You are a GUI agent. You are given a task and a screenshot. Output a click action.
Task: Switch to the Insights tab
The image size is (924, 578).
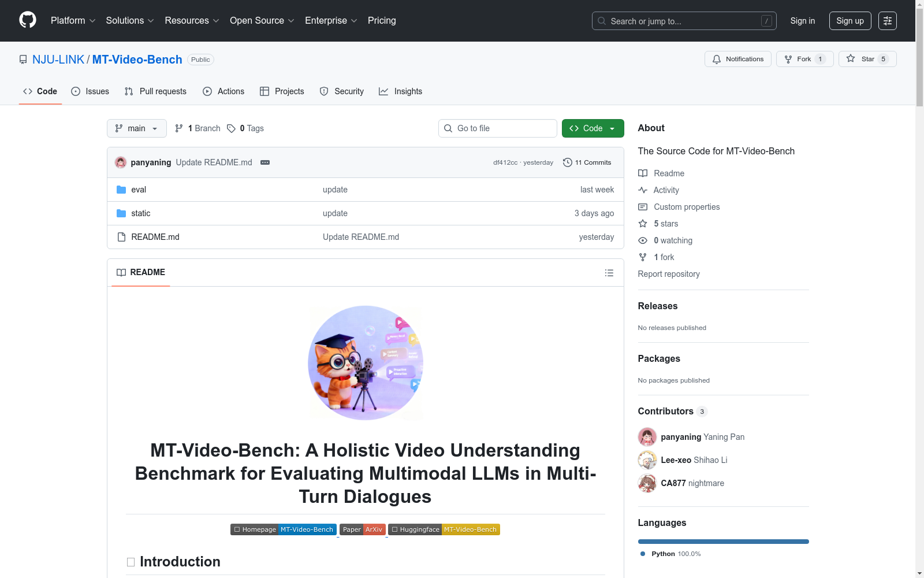click(401, 91)
